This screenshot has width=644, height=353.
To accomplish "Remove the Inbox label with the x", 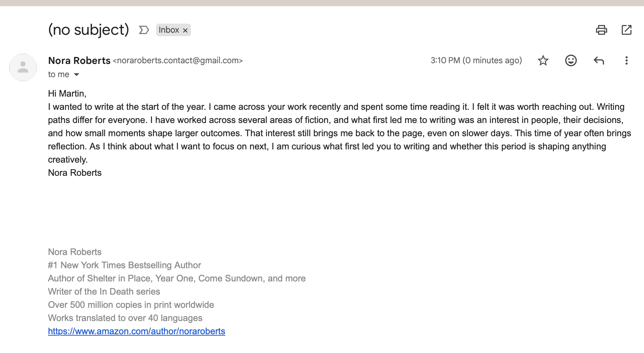I will [185, 30].
